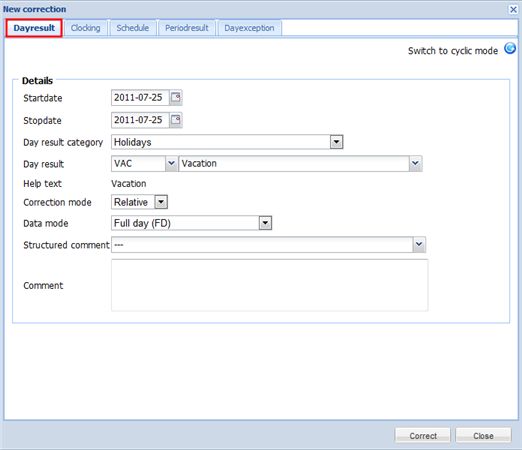The height and width of the screenshot is (450, 522).
Task: Click the Details group heading
Action: (x=37, y=81)
